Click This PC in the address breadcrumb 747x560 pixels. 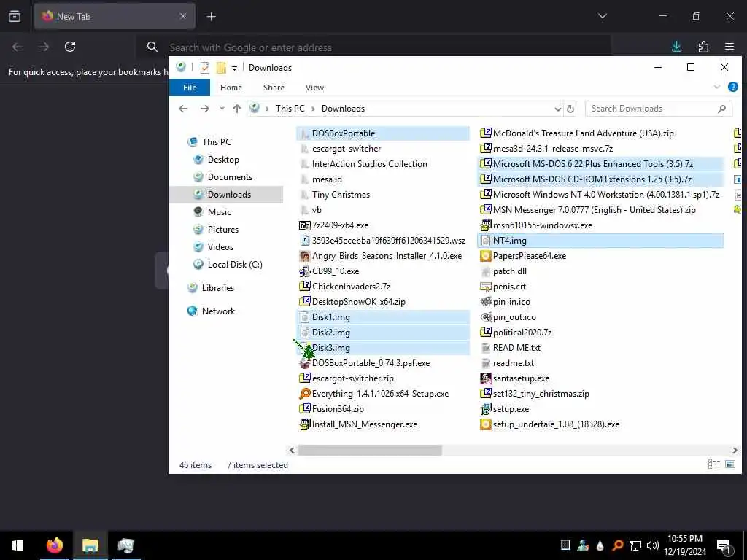tap(290, 109)
